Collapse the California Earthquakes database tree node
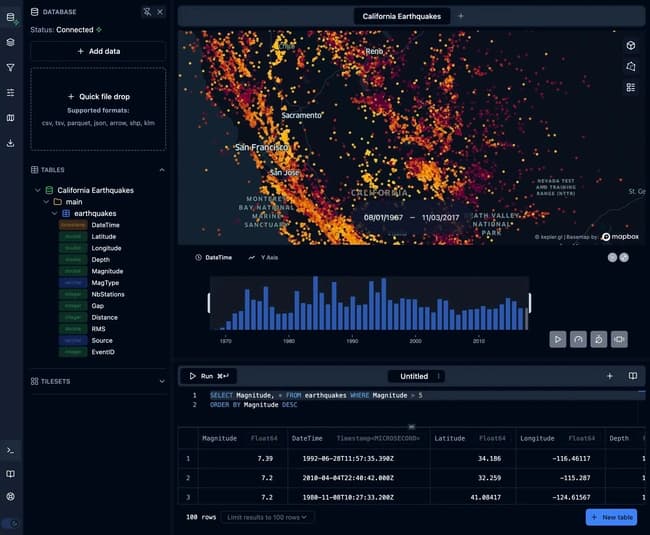The height and width of the screenshot is (535, 650). pyautogui.click(x=38, y=190)
